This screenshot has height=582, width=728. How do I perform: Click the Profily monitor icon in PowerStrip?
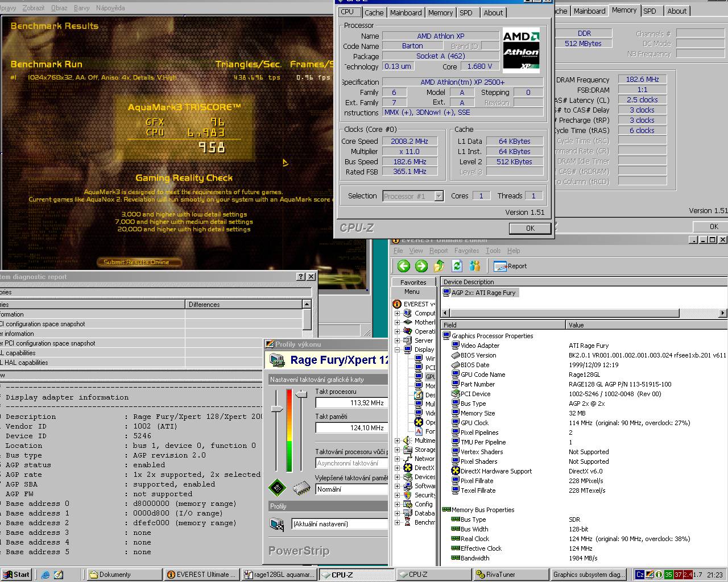click(277, 524)
